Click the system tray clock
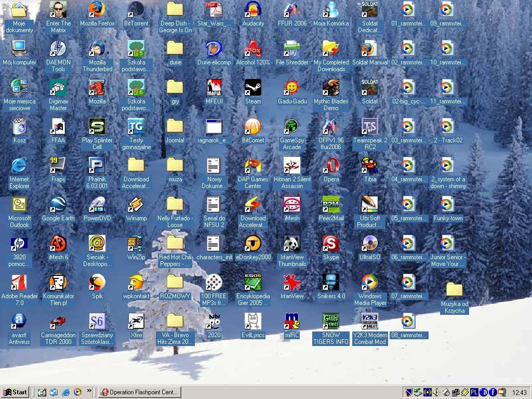The image size is (532, 399). (519, 392)
